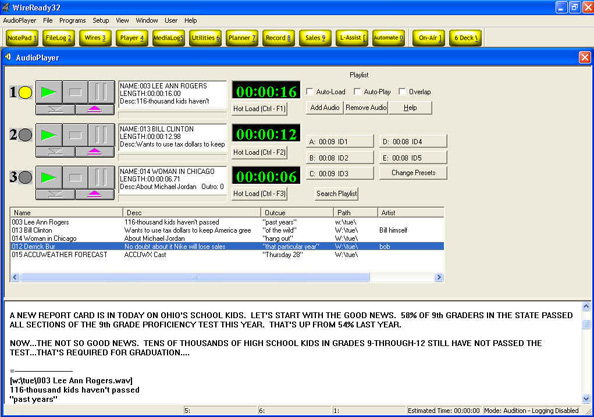Click playlist horizontal scrollbar right arrow

tap(439, 277)
